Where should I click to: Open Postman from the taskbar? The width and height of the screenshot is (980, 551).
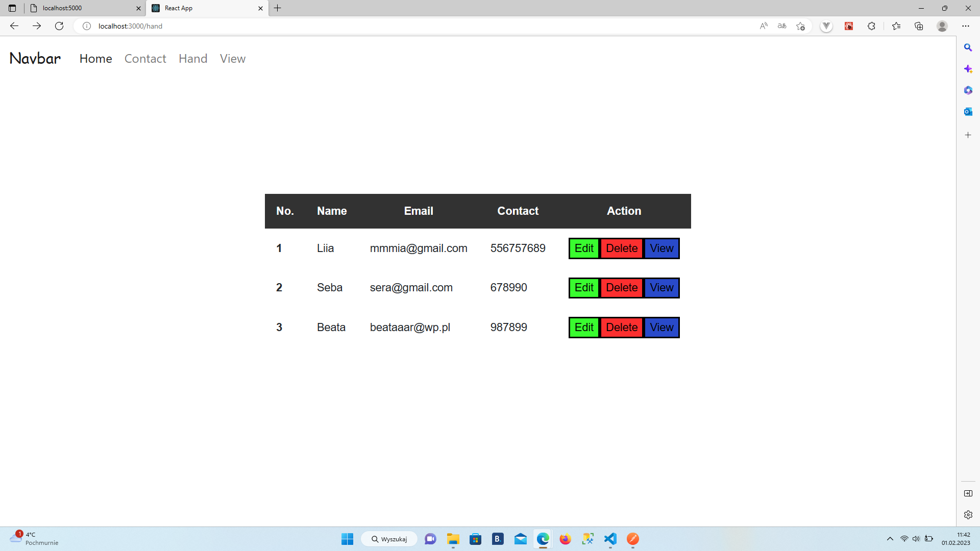coord(632,539)
